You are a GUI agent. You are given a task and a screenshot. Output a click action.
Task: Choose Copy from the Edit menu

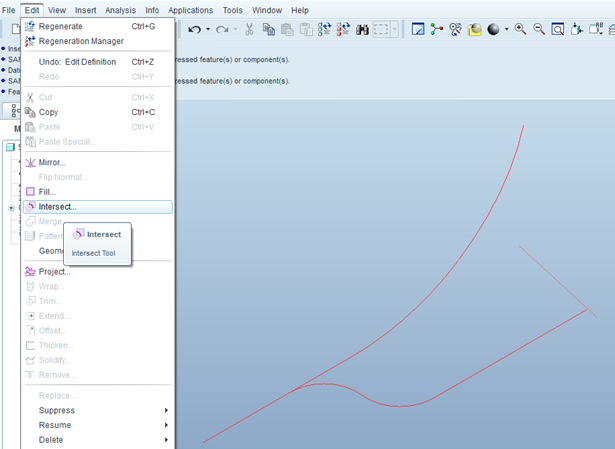pos(98,112)
